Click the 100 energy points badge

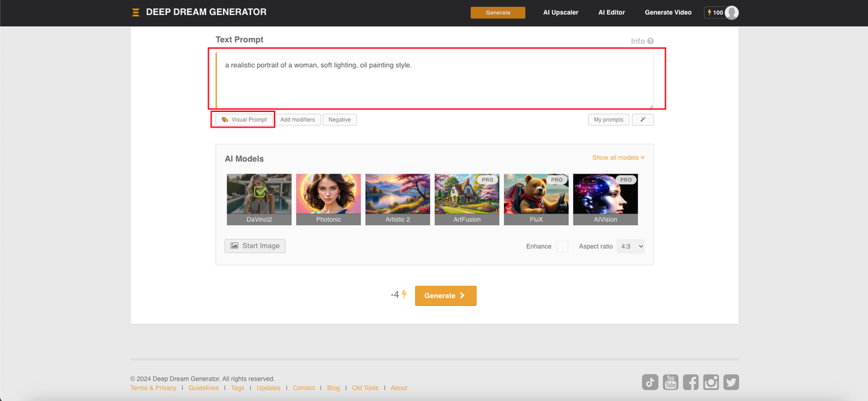pos(715,12)
